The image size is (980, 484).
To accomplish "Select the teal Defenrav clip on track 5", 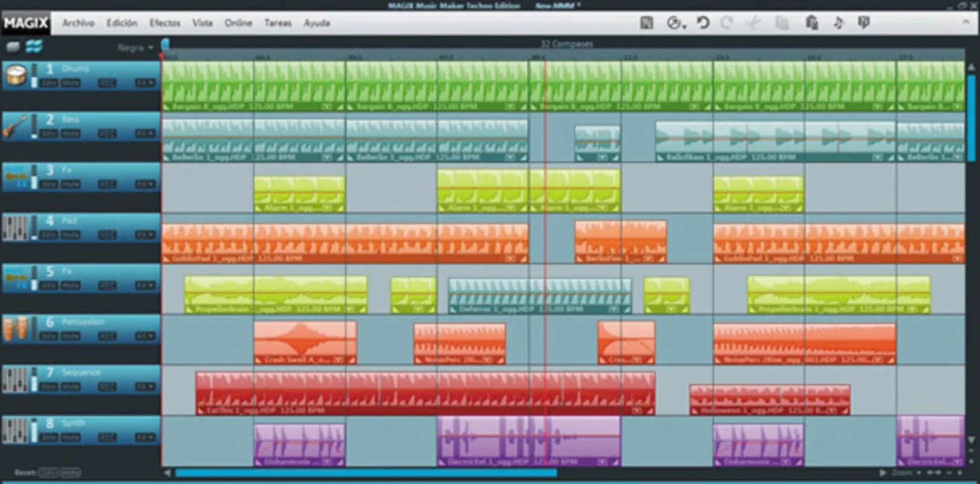I will (540, 296).
